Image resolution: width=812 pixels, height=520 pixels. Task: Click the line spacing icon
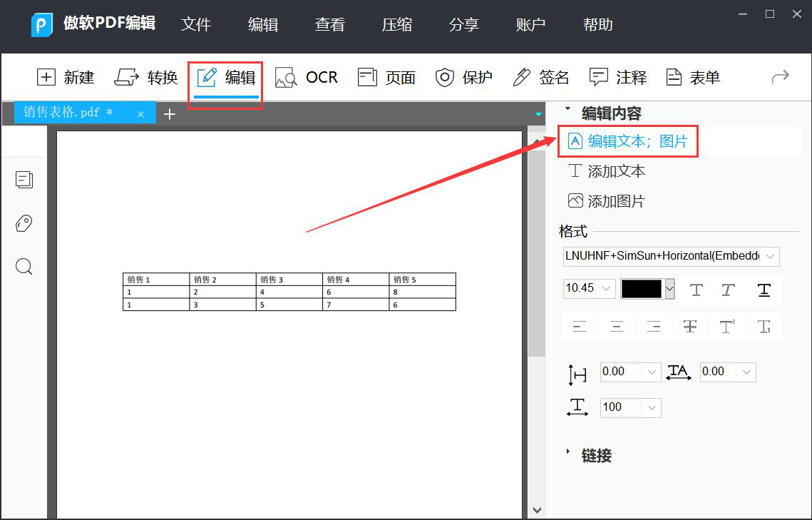(577, 374)
